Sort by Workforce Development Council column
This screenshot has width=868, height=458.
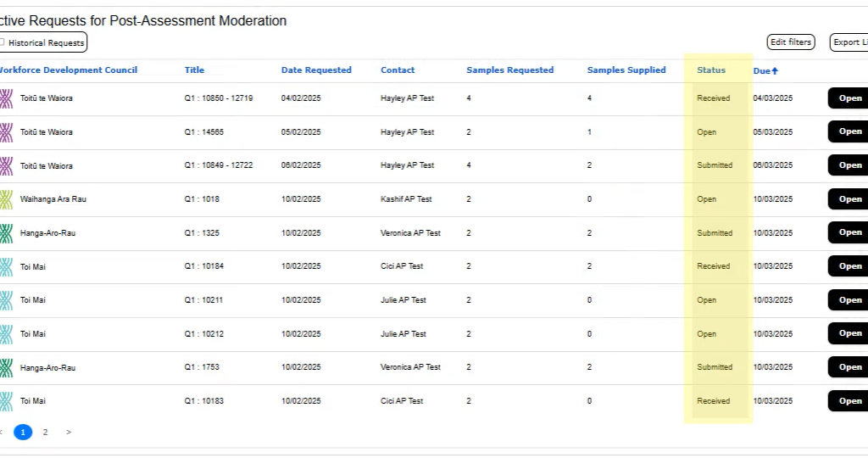(68, 70)
